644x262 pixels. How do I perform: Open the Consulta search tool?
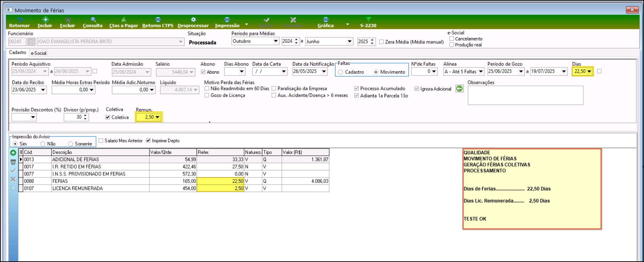[x=93, y=22]
